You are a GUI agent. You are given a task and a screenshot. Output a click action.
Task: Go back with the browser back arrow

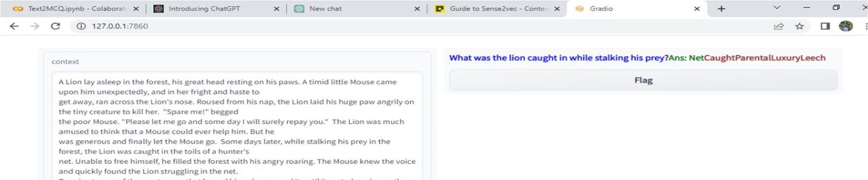(14, 26)
